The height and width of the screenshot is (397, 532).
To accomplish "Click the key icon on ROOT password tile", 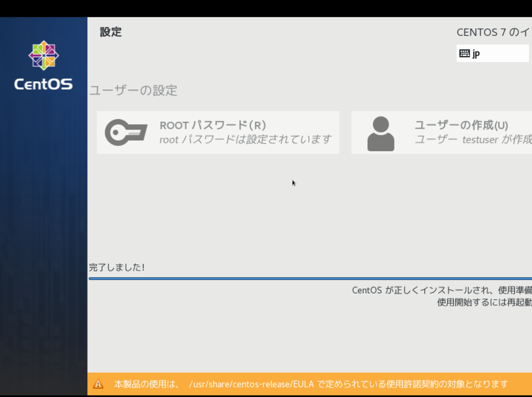I will [x=125, y=132].
